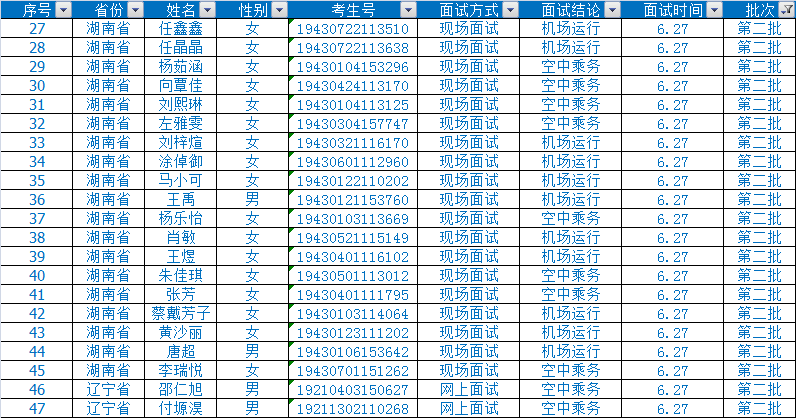
Task: Select 男 gender cell for 唐超
Action: tap(252, 351)
